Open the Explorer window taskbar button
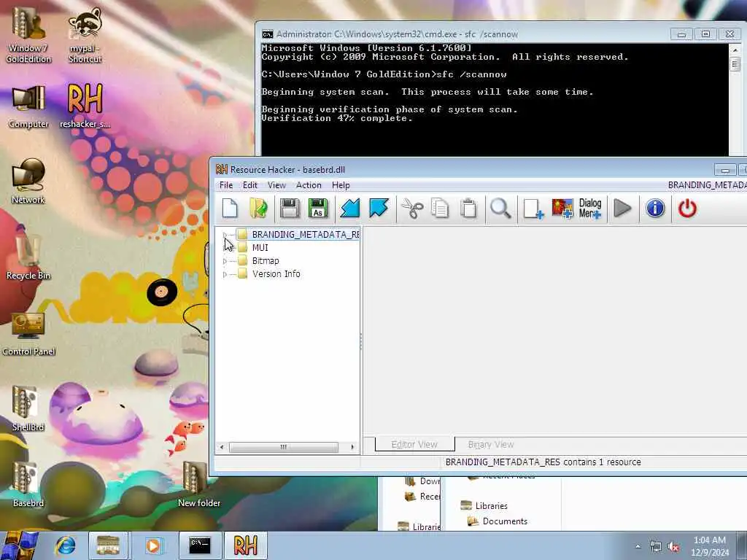Image resolution: width=747 pixels, height=560 pixels. (108, 545)
